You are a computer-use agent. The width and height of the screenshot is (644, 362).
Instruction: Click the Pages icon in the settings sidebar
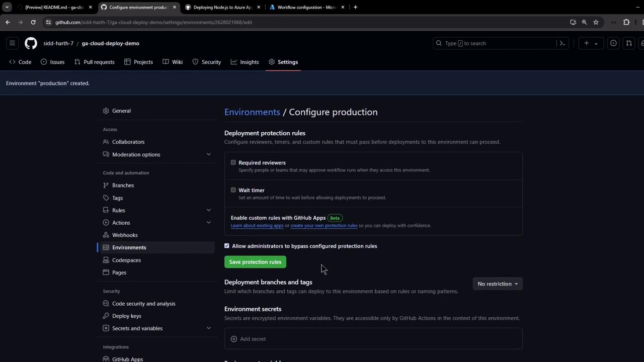point(106,273)
